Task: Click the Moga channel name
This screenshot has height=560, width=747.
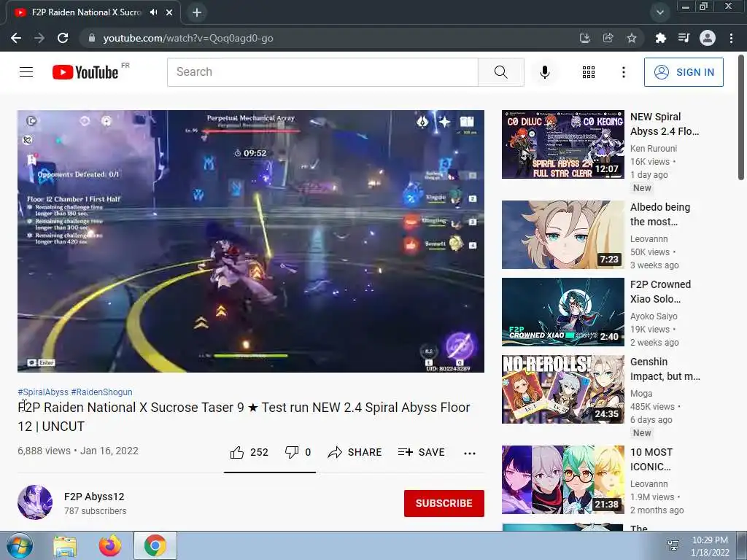Action: pyautogui.click(x=641, y=393)
